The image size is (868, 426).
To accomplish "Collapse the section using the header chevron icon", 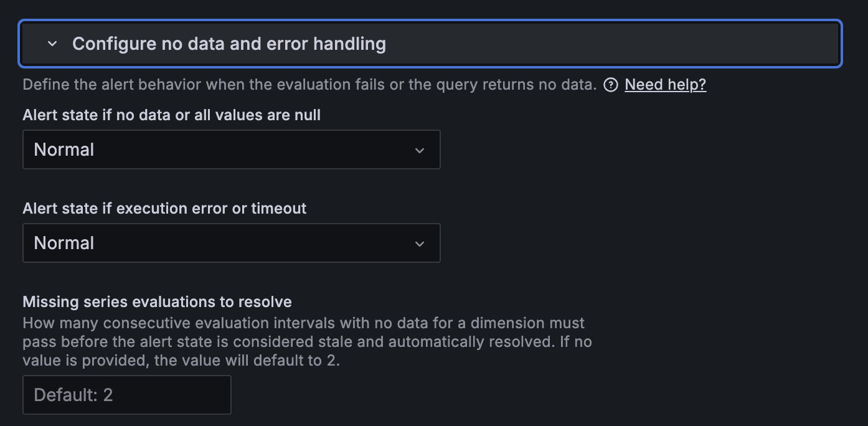I will (x=52, y=44).
